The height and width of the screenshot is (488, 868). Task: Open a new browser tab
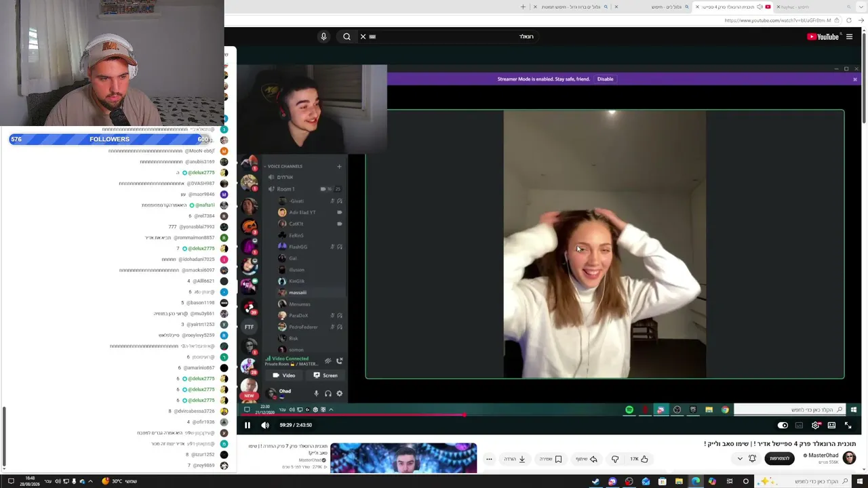[x=523, y=7]
